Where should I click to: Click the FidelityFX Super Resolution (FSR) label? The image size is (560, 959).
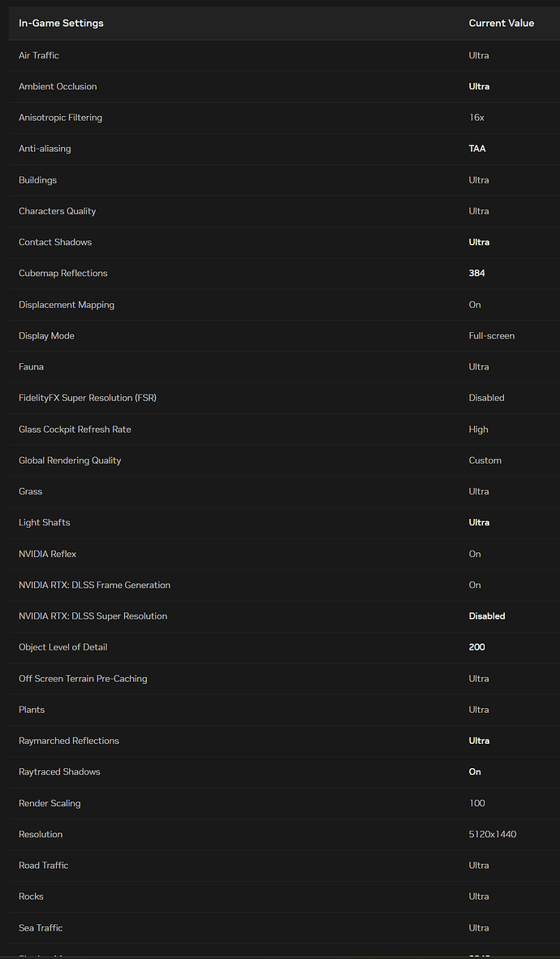pos(88,398)
